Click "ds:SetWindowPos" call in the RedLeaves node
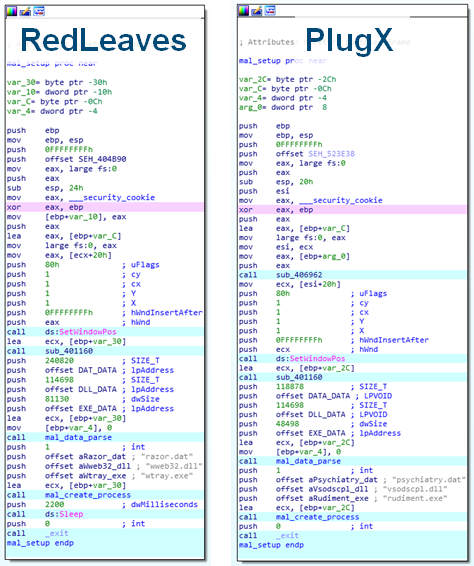This screenshot has width=474, height=566. coord(81,332)
